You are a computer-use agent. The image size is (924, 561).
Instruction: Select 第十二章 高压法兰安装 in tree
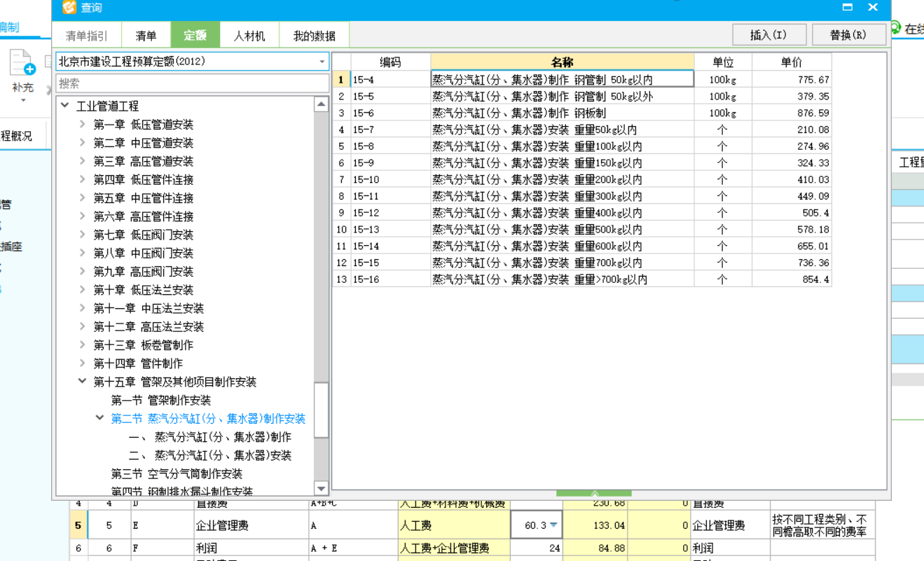149,326
